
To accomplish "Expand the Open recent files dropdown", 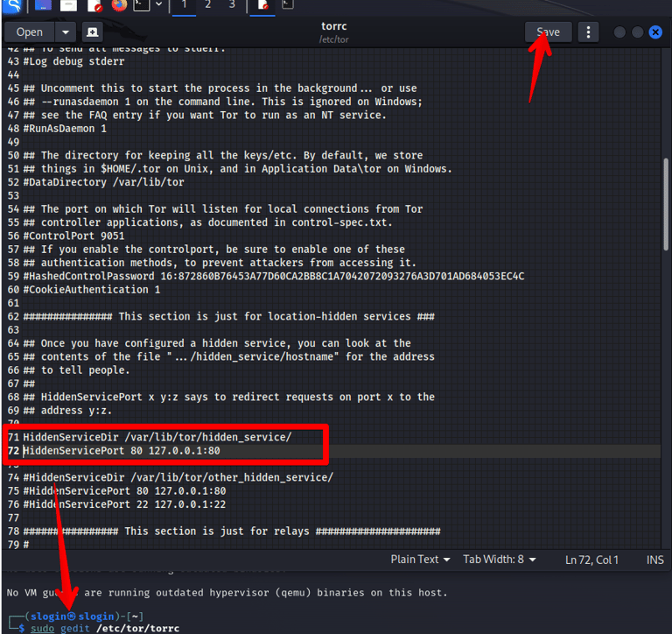I will pos(66,32).
